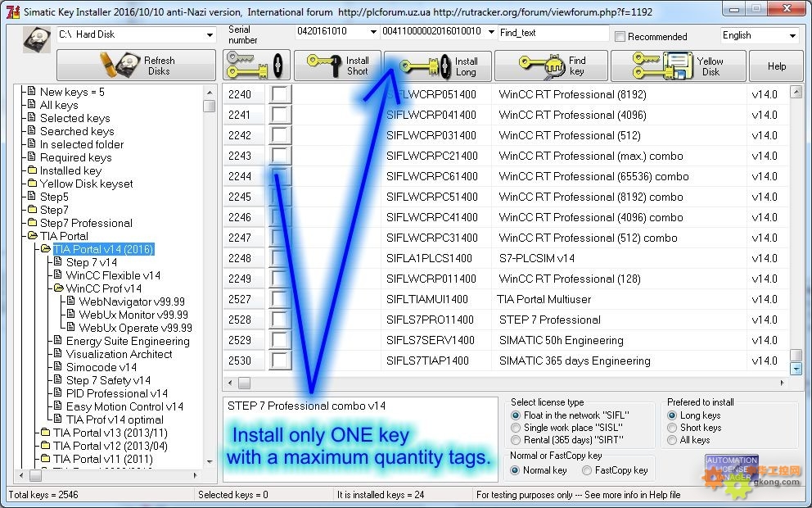Check the box in row 2528 STEP 7 Professional
This screenshot has width=812, height=508.
tap(280, 320)
